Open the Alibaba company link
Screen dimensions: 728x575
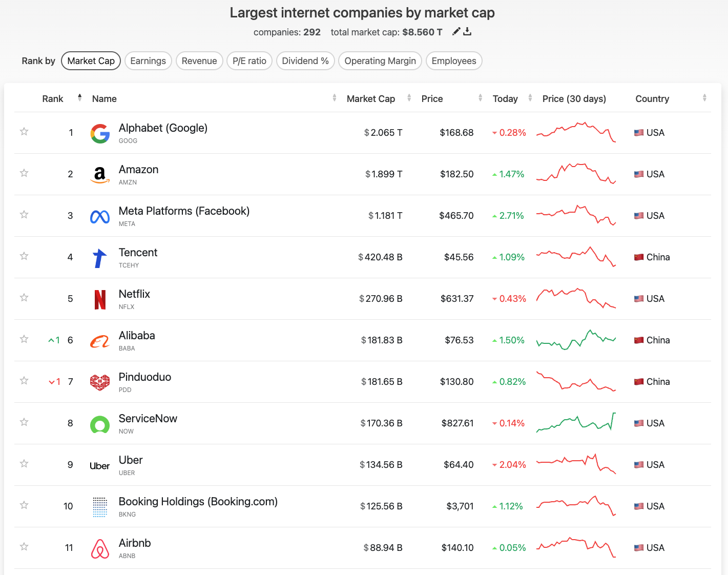[137, 336]
